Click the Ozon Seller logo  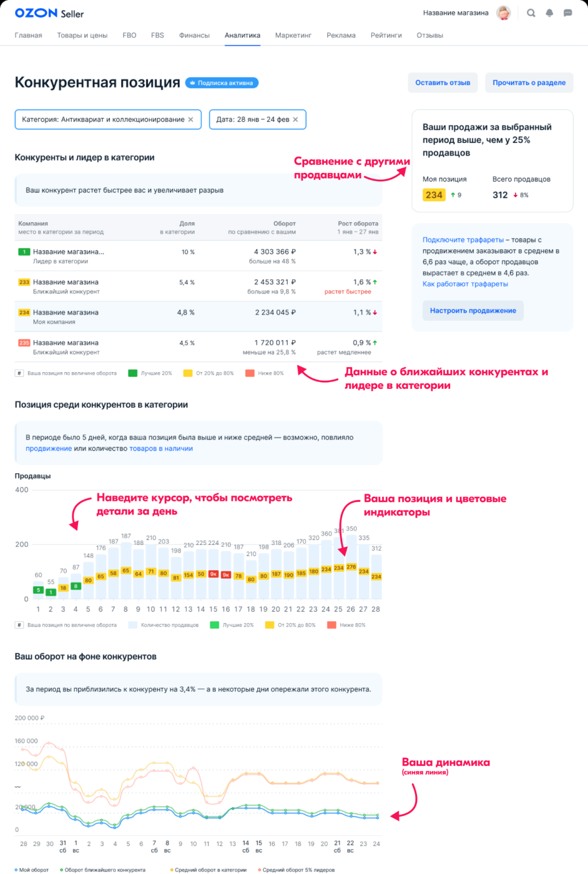(49, 13)
